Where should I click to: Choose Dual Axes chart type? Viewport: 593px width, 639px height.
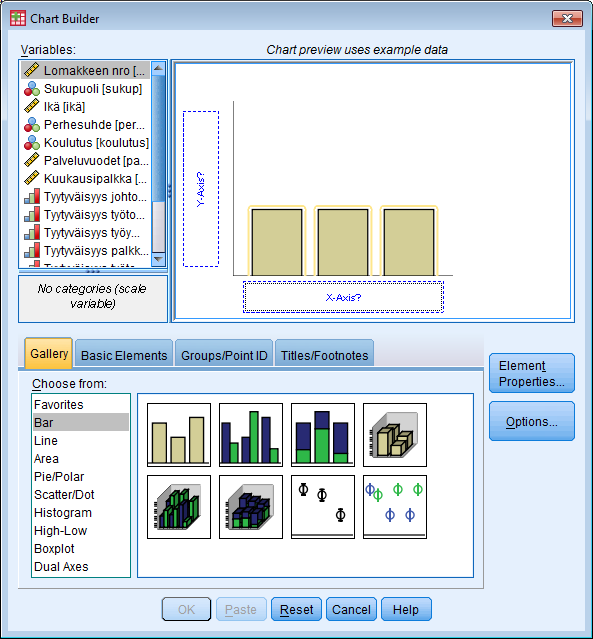[81, 566]
